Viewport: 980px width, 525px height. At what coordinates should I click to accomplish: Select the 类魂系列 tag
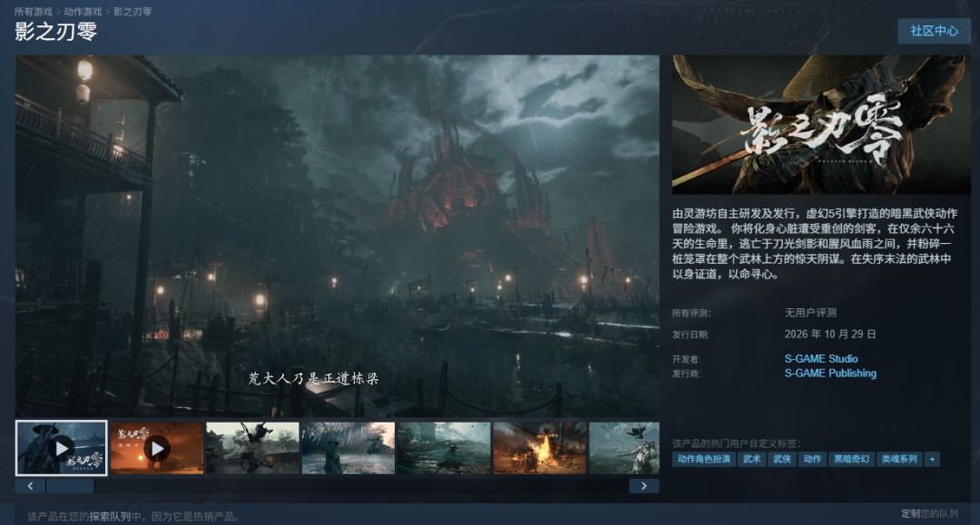pos(899,460)
